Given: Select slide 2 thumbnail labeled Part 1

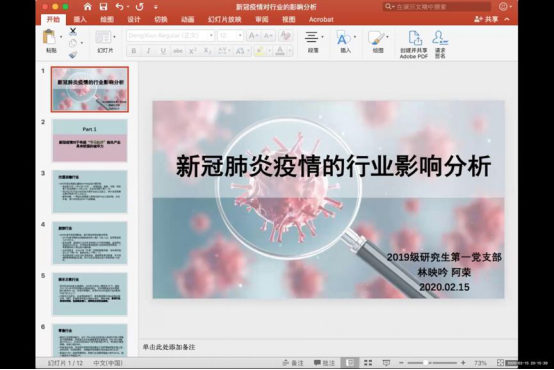Looking at the screenshot, I should click(90, 140).
